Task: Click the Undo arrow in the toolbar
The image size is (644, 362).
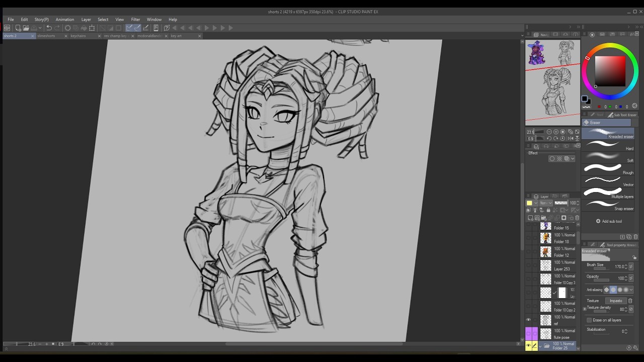Action: pyautogui.click(x=49, y=28)
